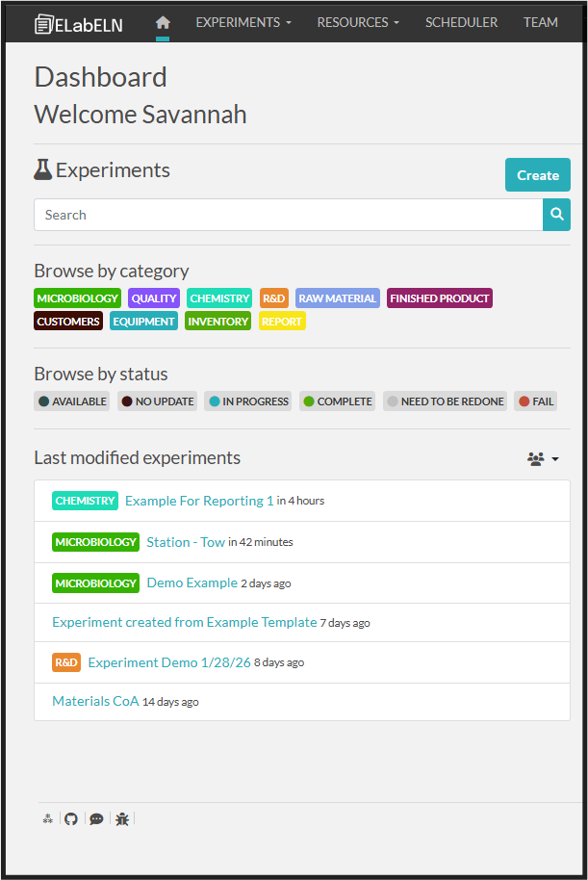Click the bug report icon in footer

(122, 818)
